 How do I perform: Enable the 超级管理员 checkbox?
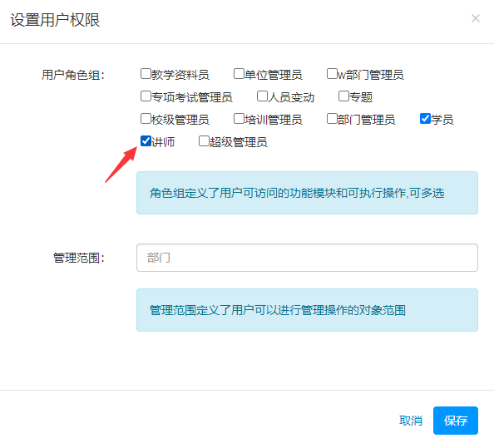tap(204, 141)
